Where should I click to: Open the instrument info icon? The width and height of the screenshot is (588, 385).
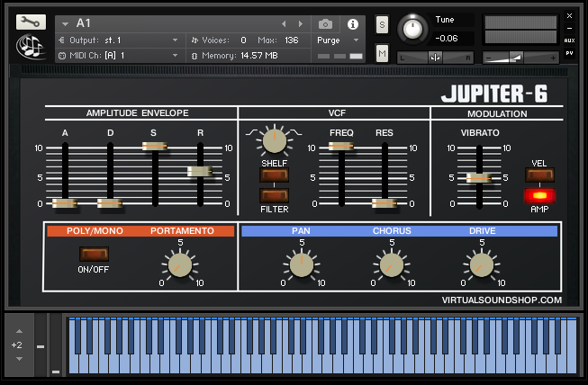coord(352,23)
